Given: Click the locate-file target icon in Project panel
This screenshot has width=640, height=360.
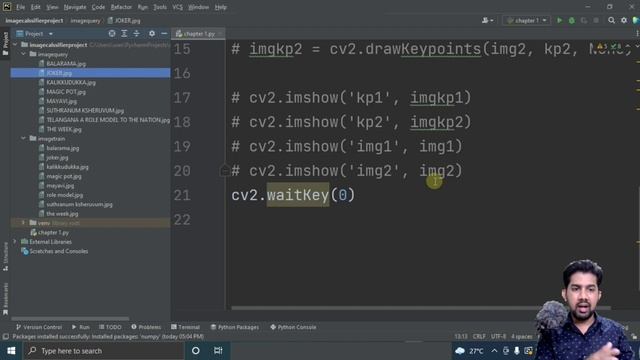Looking at the screenshot, I should click(112, 33).
